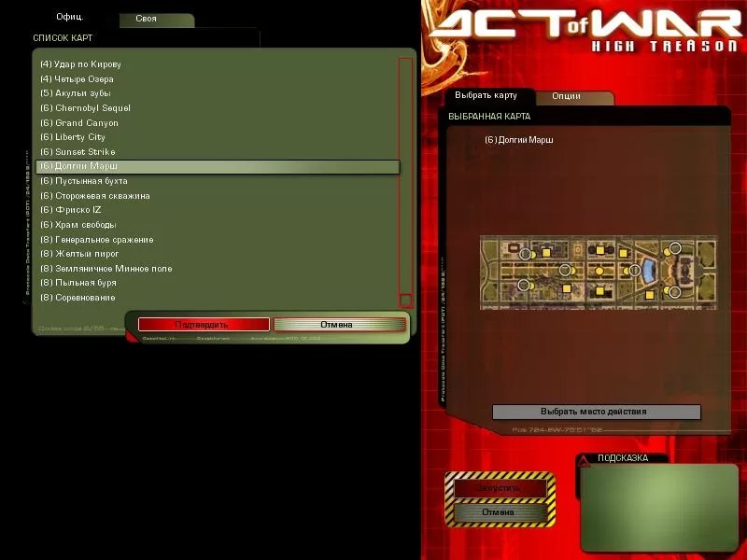Viewport: 747px width, 560px height.
Task: Cancel map selection with Отмена in list dialog
Action: coord(340,325)
